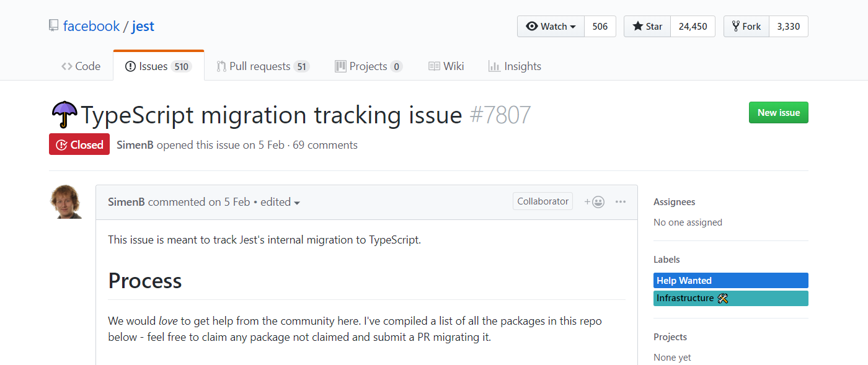Click the umbrella emoji in issue title
868x365 pixels.
[x=64, y=115]
